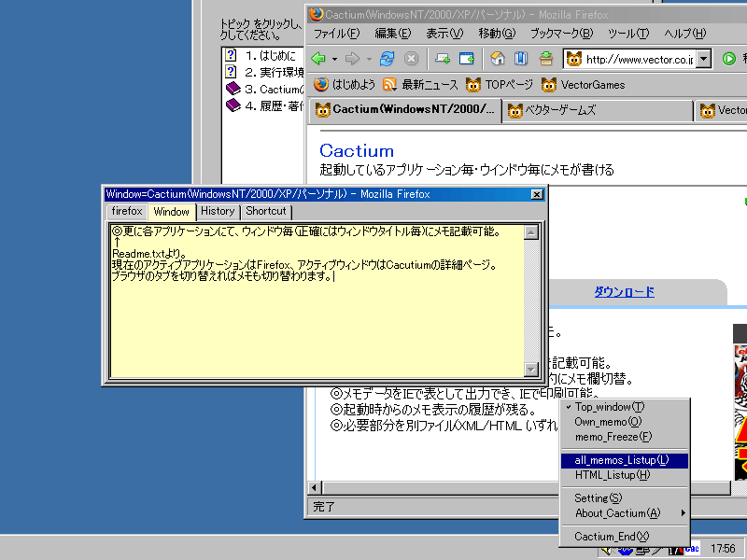Open Setting(S) from the Cactium menu
Image resolution: width=747 pixels, height=560 pixels.
pyautogui.click(x=625, y=498)
